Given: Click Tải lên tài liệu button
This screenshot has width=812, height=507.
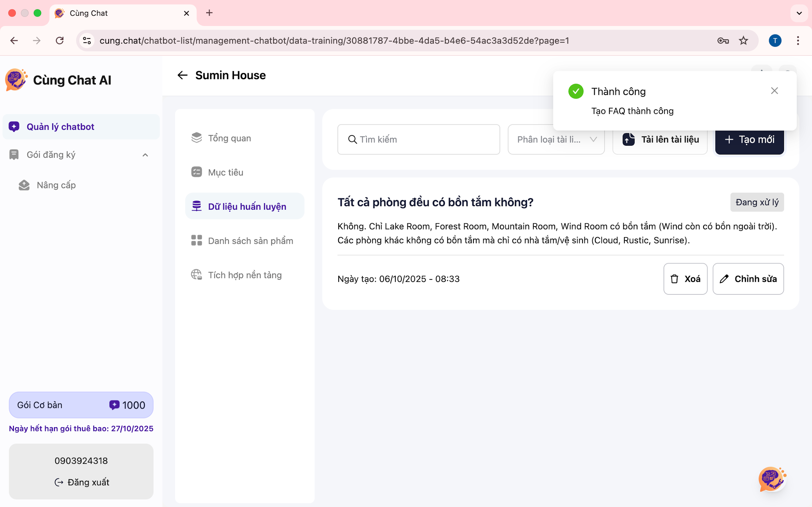Looking at the screenshot, I should (660, 140).
